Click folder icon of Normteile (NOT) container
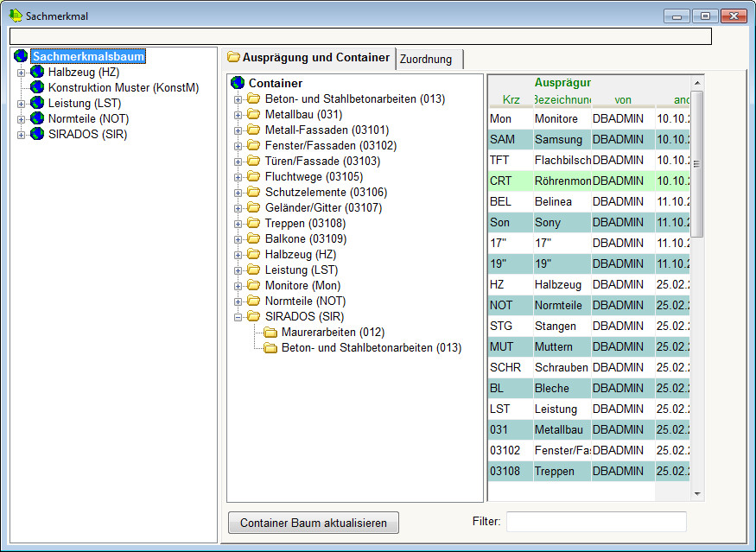 tap(254, 301)
